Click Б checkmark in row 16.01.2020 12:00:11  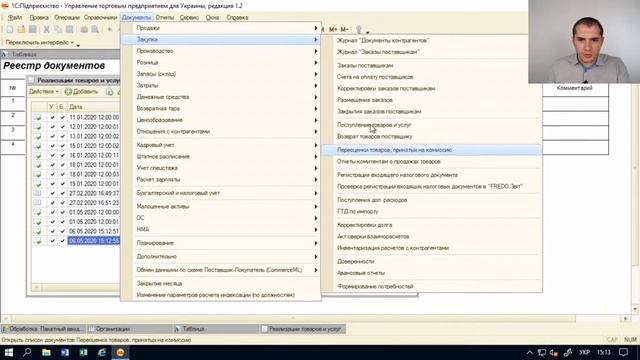[x=62, y=155]
